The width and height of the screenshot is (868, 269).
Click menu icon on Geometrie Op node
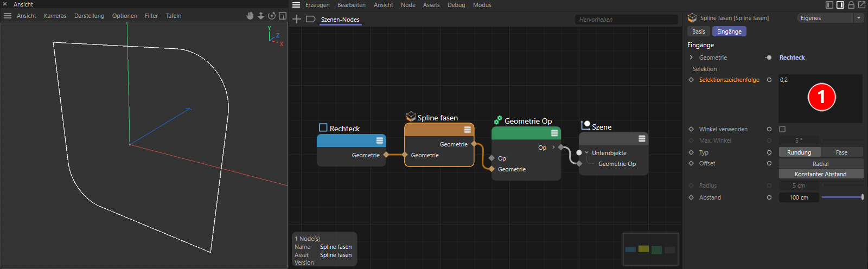tap(554, 133)
